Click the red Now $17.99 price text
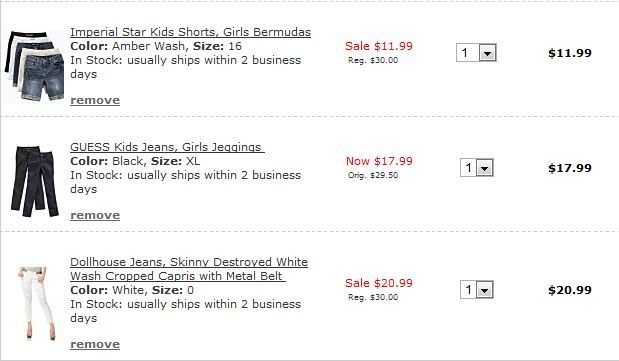The image size is (619, 361). 379,161
